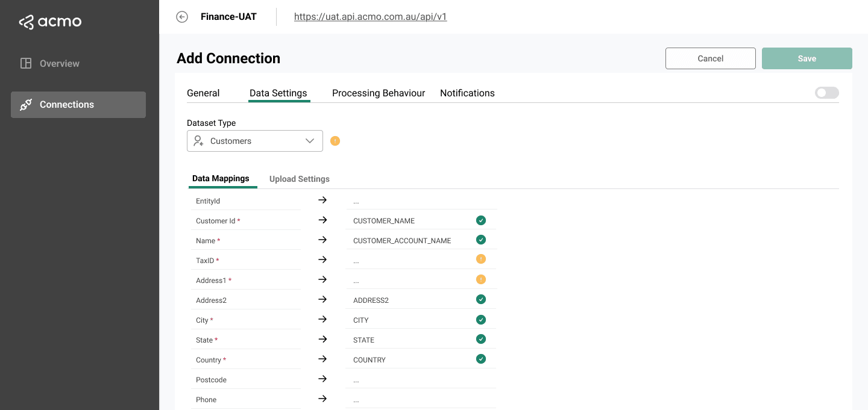868x410 pixels.
Task: Click the green check badge on the COUNTRY mapping
Action: point(481,359)
